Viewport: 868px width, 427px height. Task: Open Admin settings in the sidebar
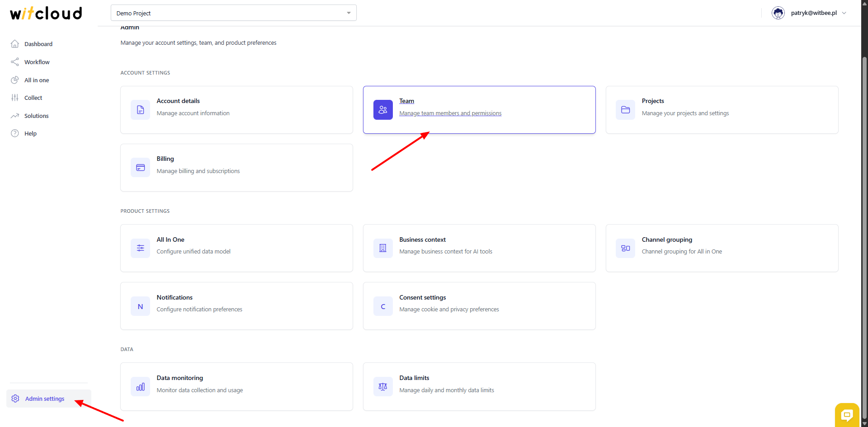tap(44, 399)
